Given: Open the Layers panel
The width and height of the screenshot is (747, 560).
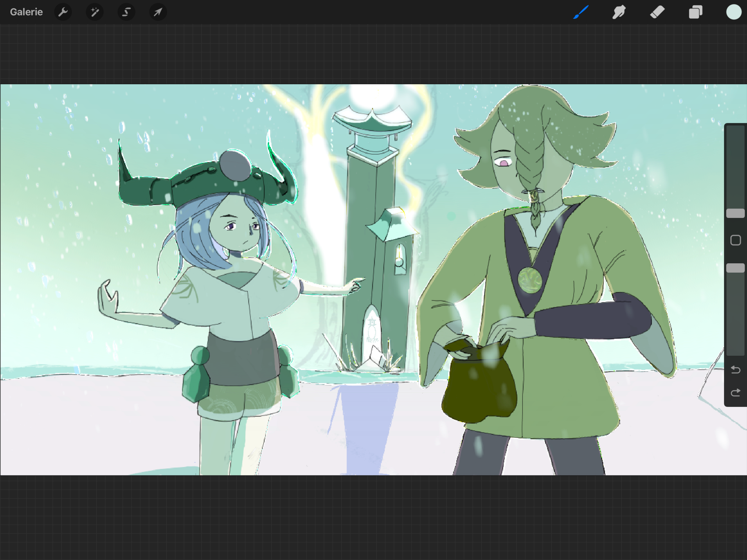Looking at the screenshot, I should pyautogui.click(x=695, y=12).
